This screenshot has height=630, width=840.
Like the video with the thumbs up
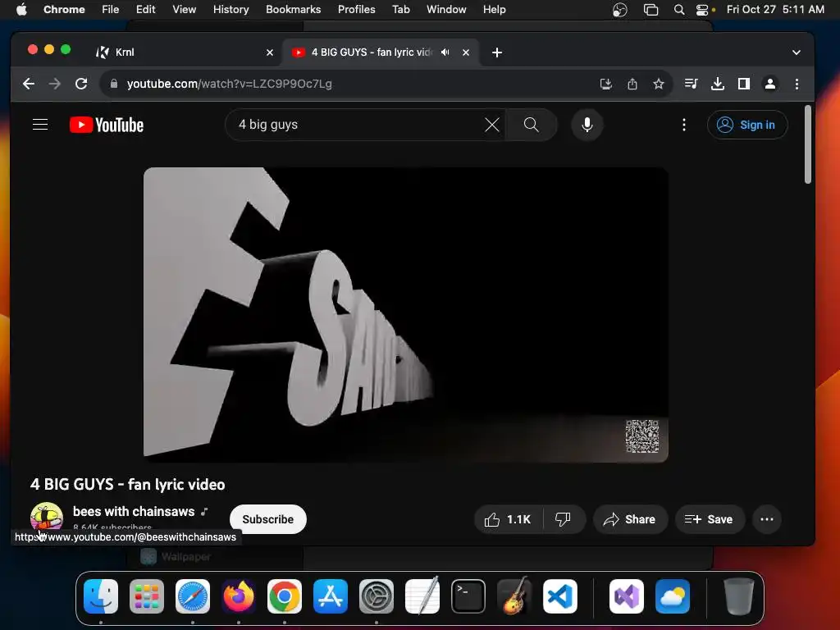[508, 519]
